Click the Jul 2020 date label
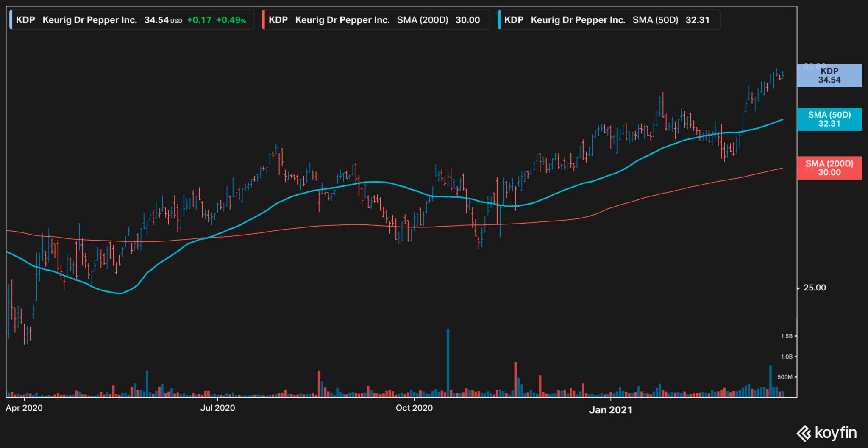This screenshot has height=448, width=868. click(217, 408)
